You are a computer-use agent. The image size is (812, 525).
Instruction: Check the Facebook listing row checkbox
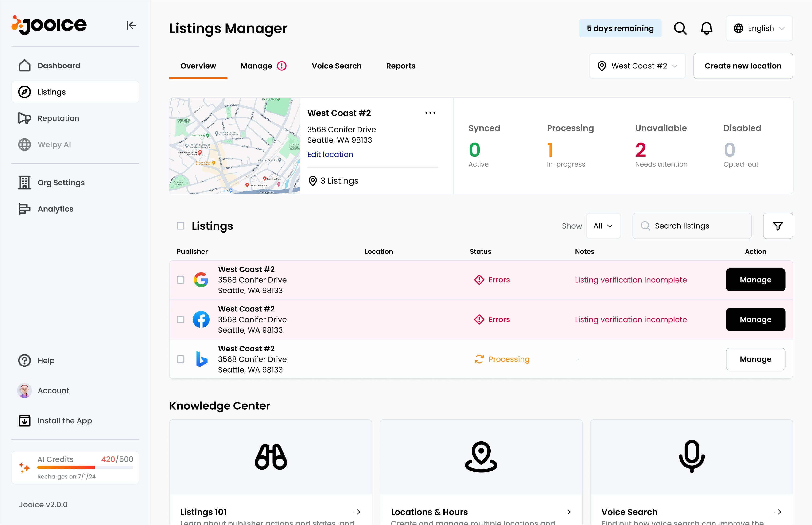tap(180, 319)
